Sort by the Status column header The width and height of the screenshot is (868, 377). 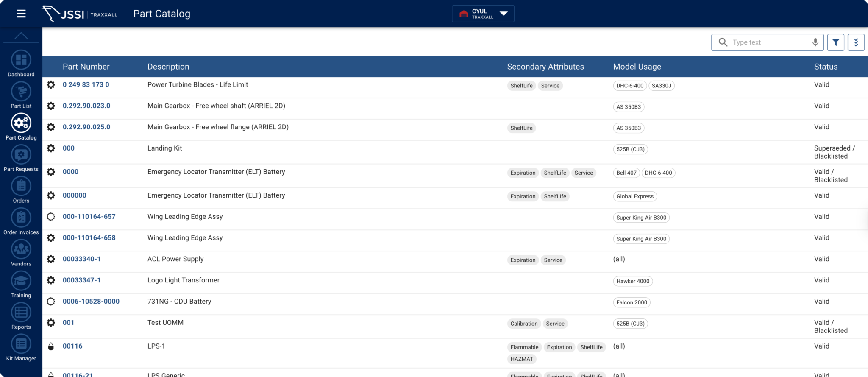[825, 67]
